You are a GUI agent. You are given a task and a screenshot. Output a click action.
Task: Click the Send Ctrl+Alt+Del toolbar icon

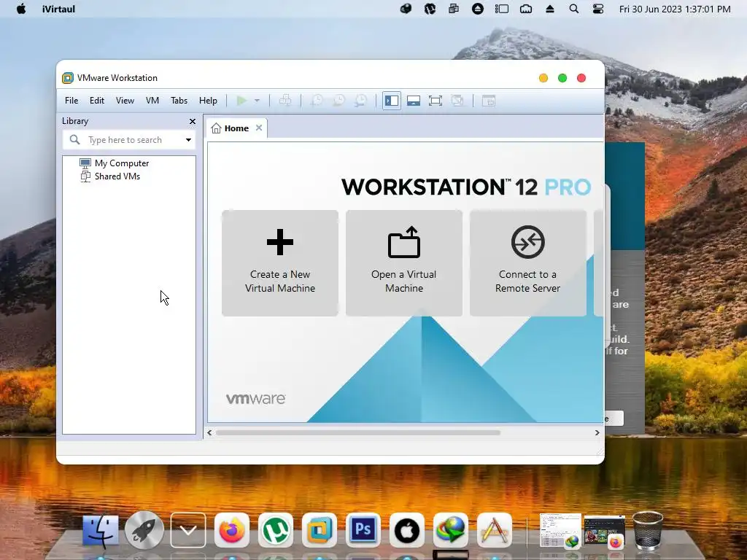pos(285,101)
